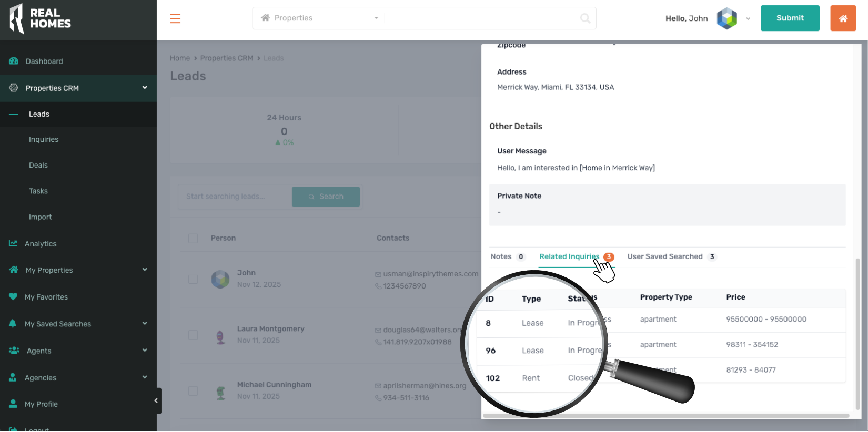Click the green Submit button
Viewport: 868px width, 432px height.
790,18
